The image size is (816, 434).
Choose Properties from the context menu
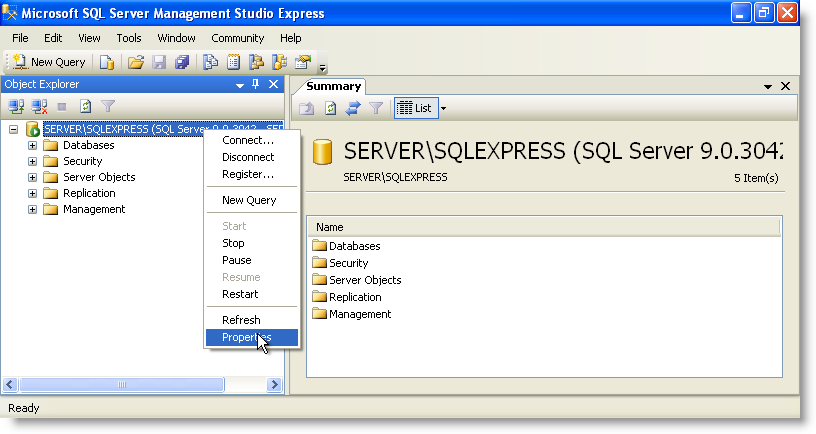click(x=252, y=337)
